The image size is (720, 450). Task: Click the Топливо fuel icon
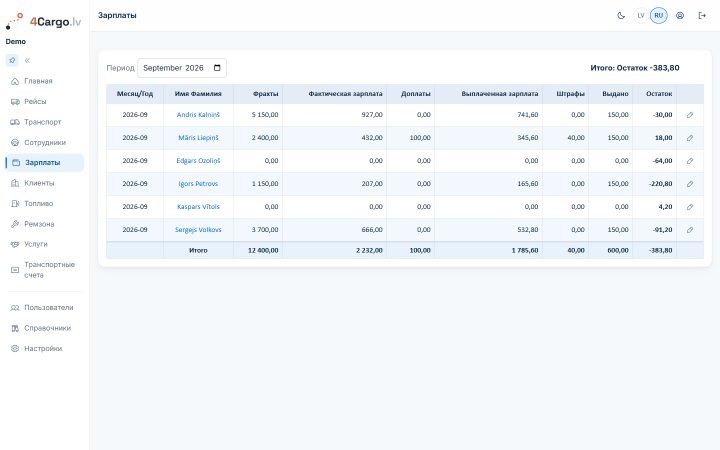pyautogui.click(x=15, y=203)
